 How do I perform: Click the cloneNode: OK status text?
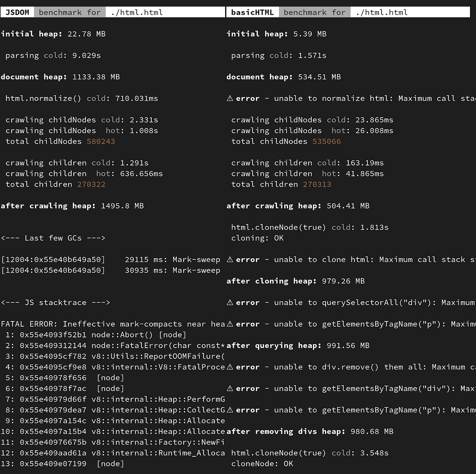point(262,464)
